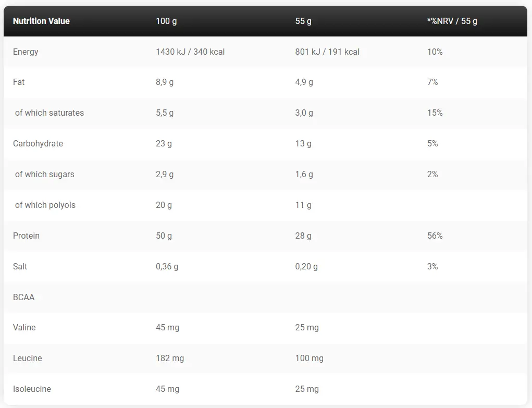Click the 55 g column header
The image size is (532, 408).
click(303, 21)
